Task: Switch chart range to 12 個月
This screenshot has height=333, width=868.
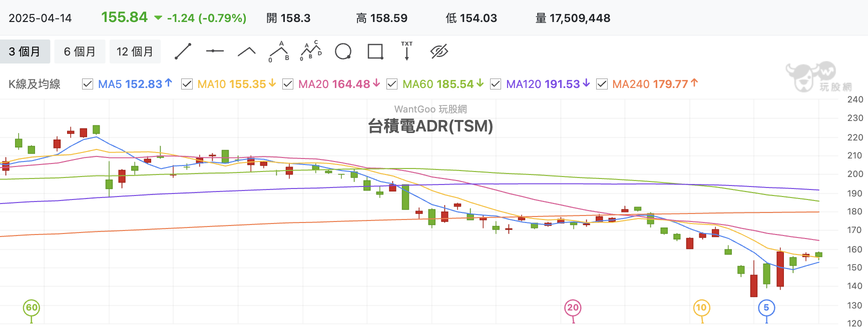Action: pos(135,51)
